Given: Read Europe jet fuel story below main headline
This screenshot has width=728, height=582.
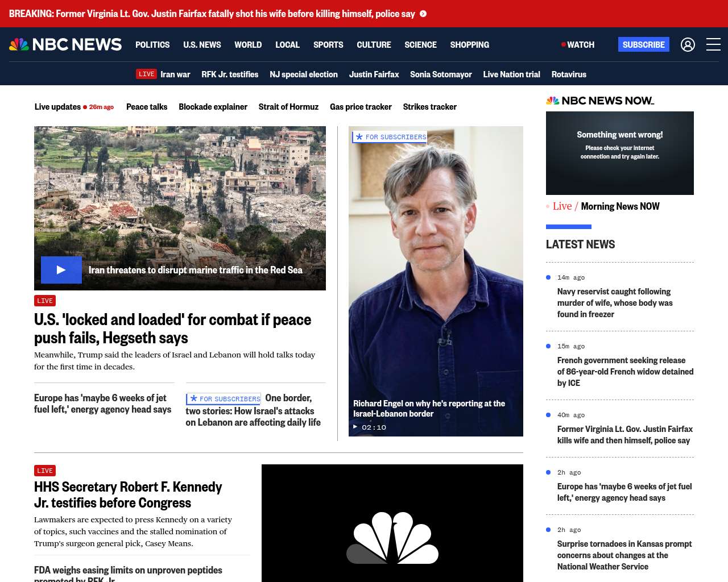Looking at the screenshot, I should [103, 404].
